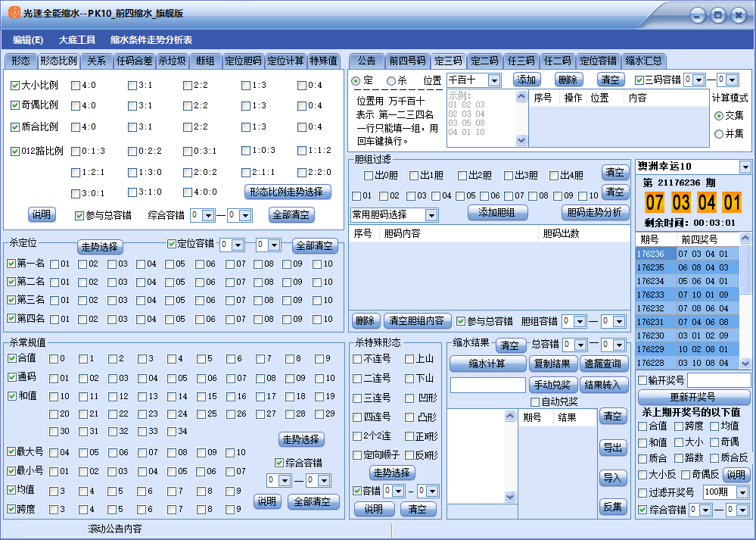Expand the 澳洲幸运10 lottery dropdown

pyautogui.click(x=745, y=167)
